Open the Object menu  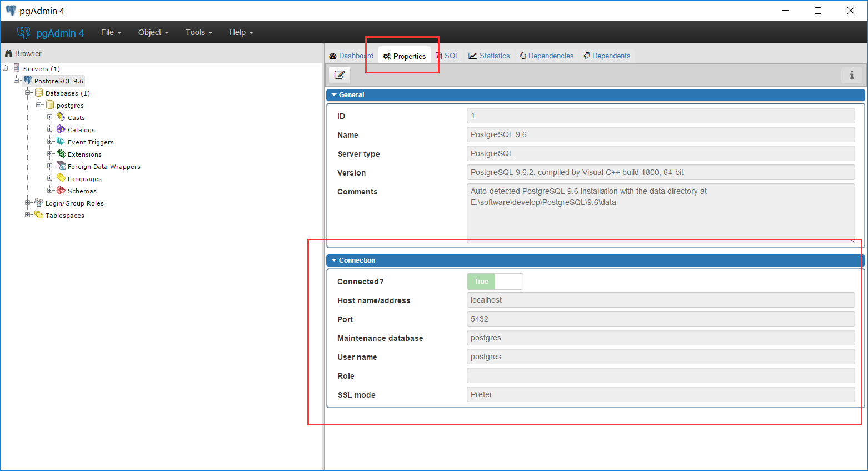(x=153, y=32)
